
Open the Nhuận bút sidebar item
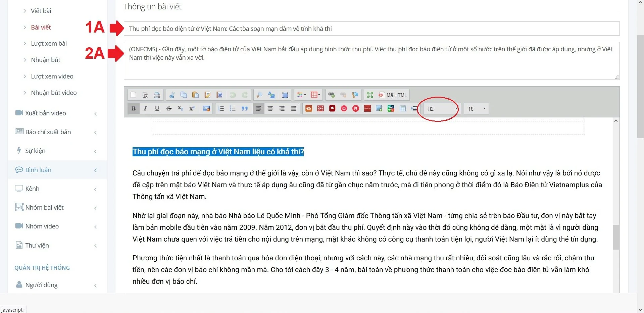(x=46, y=60)
